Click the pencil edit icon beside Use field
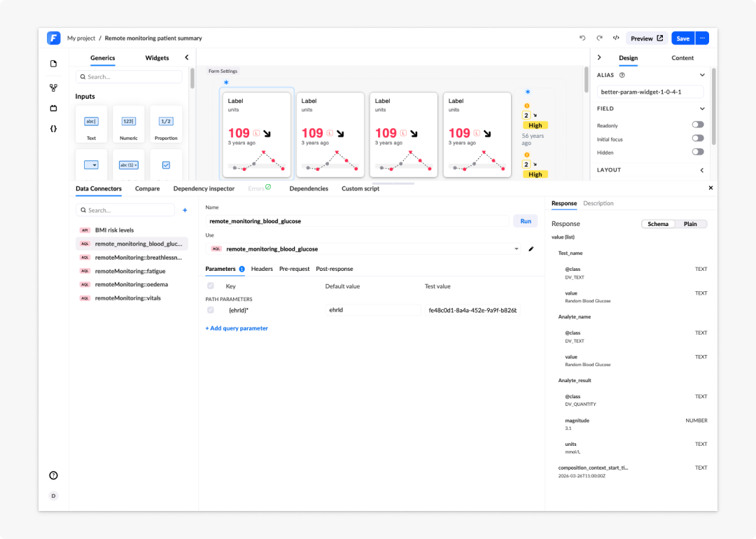756x539 pixels. tap(531, 248)
